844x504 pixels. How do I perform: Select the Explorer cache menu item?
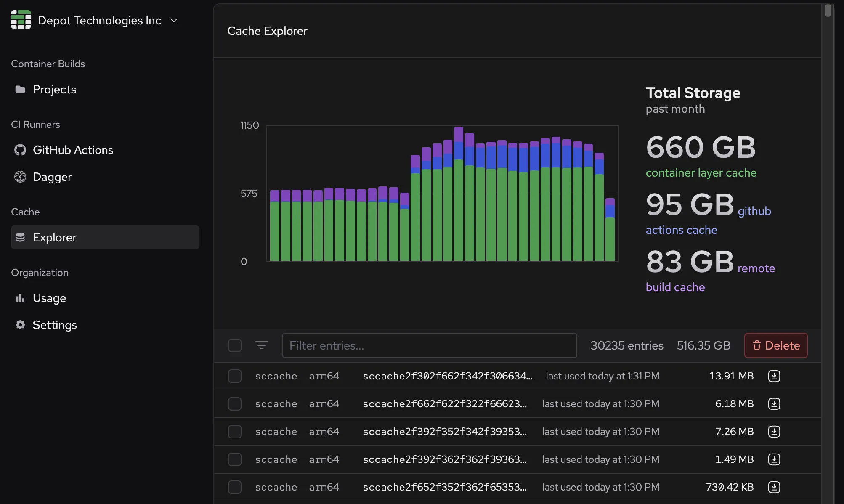(x=55, y=237)
